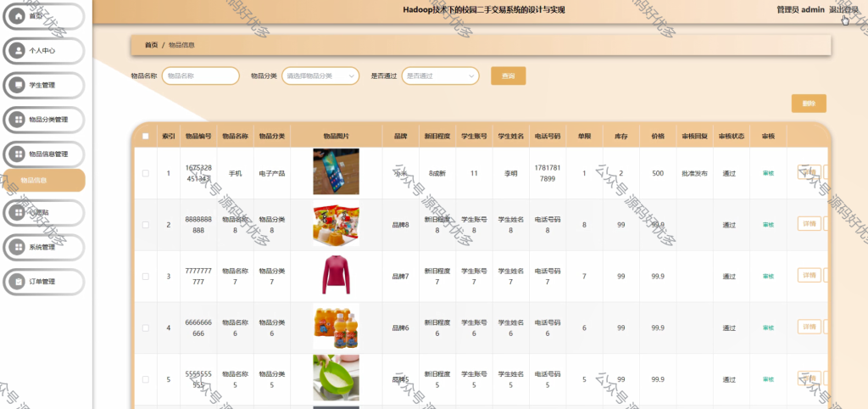Check the row 1 手机 checkbox
Screen dimensions: 868x409
tap(146, 173)
